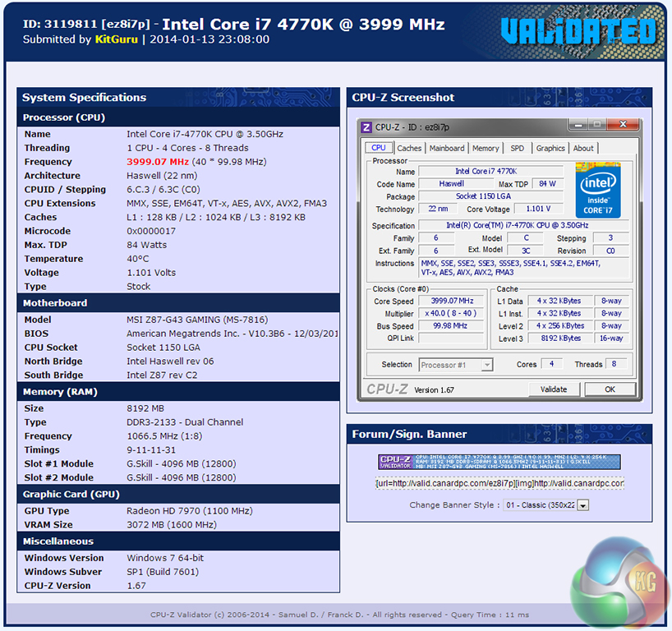Click the Radeon HD 7970 GPU Type value
Image resolution: width=672 pixels, height=631 pixels.
click(190, 511)
